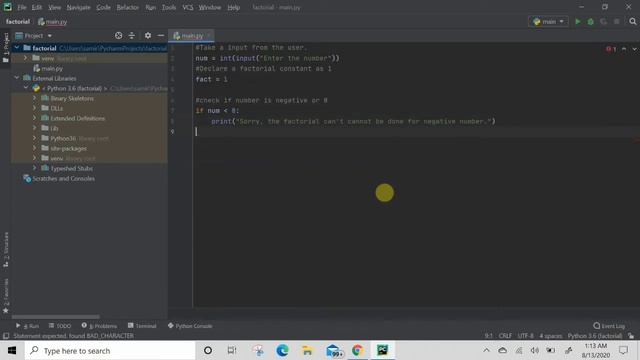
Task: Collapse all in Project panel icon
Action: click(131, 36)
